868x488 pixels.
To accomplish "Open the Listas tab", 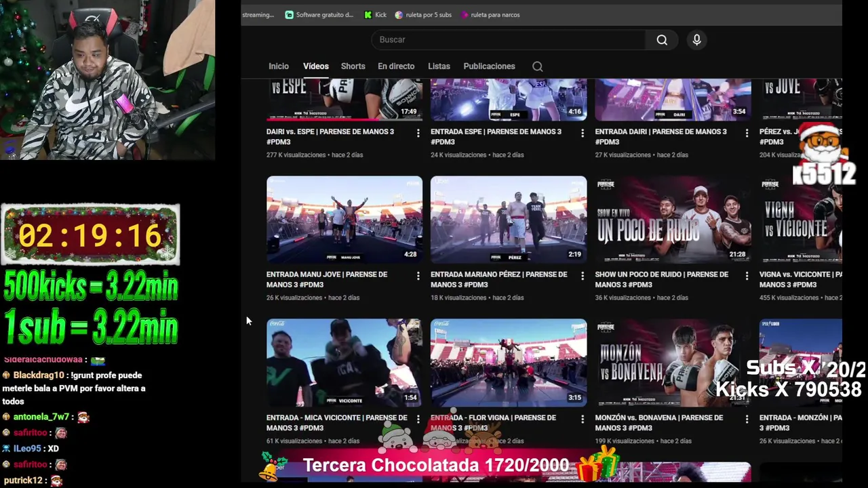I will 439,66.
